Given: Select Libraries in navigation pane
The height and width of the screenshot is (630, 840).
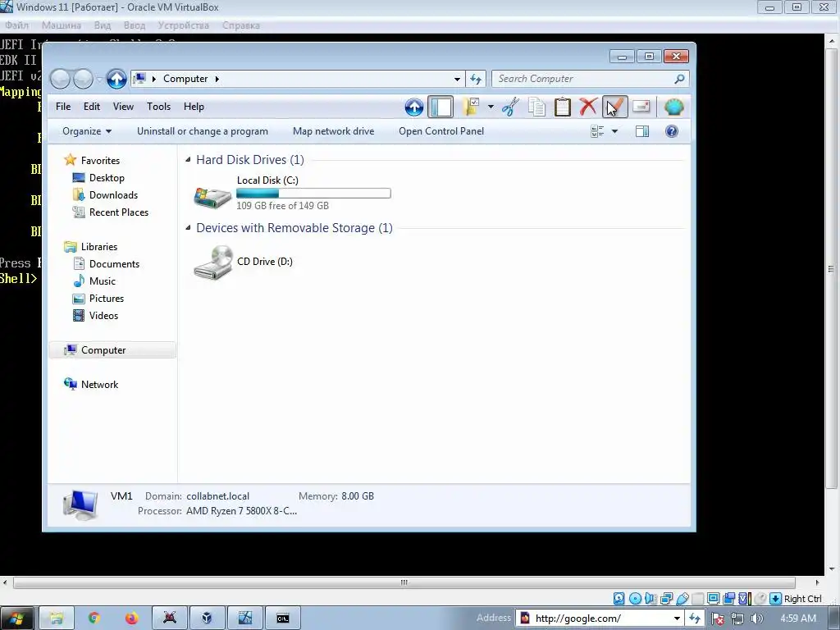Looking at the screenshot, I should click(x=99, y=247).
